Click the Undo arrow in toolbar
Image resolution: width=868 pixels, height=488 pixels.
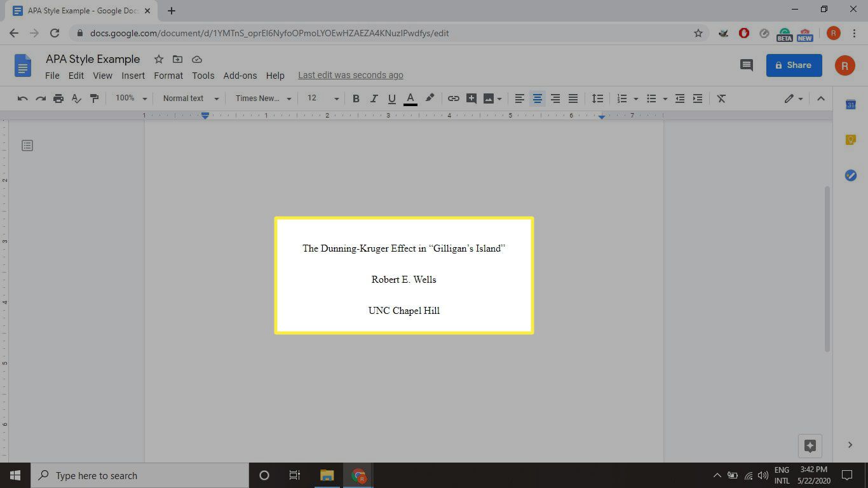pos(23,98)
